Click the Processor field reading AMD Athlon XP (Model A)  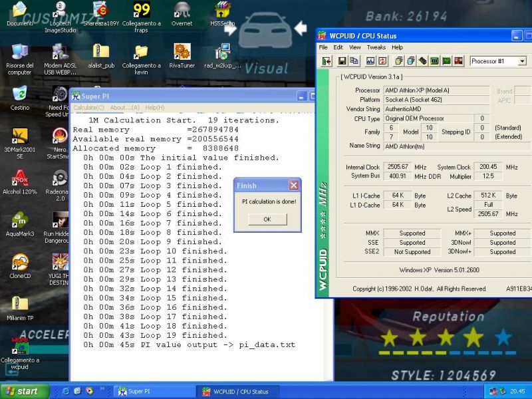[x=437, y=90]
